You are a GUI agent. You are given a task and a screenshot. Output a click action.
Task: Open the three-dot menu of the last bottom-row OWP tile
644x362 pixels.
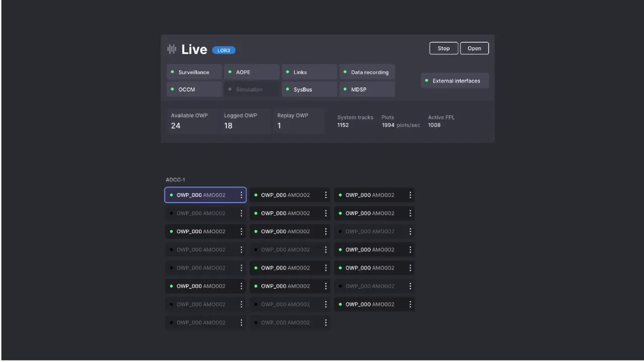326,323
